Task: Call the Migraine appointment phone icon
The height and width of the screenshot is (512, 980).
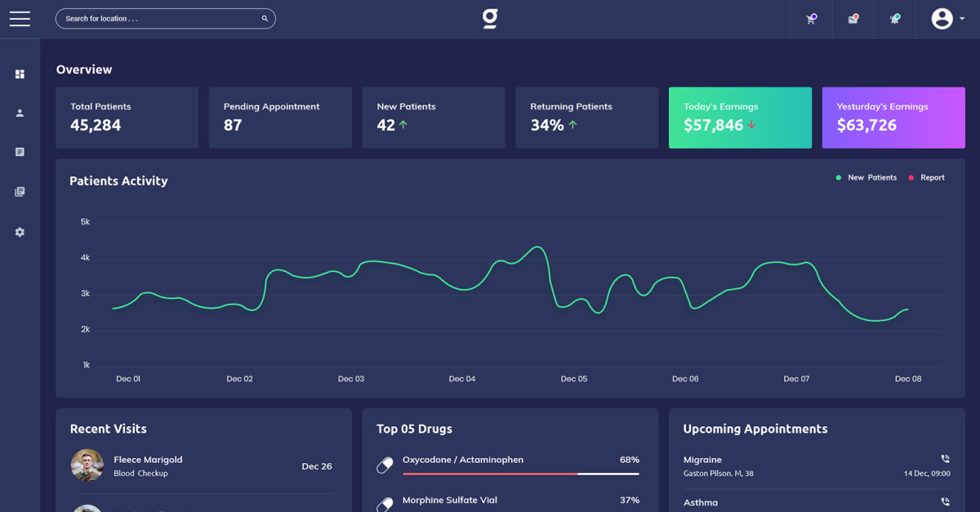Action: pos(945,459)
